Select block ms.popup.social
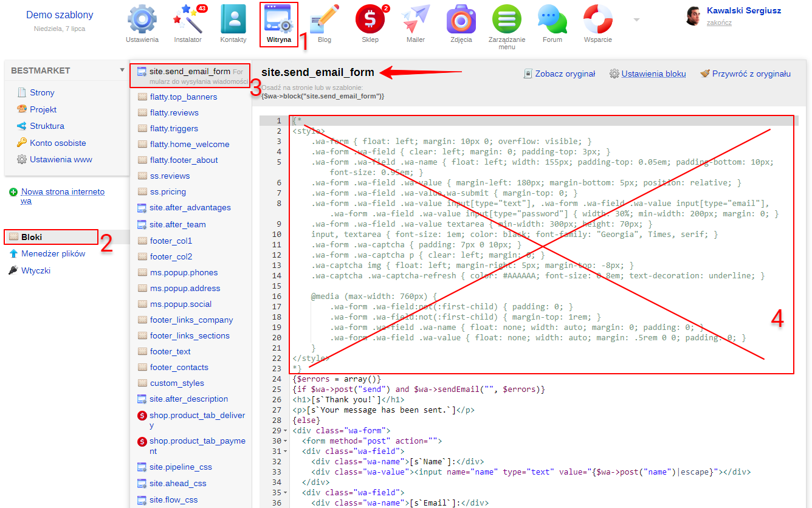 click(x=181, y=304)
